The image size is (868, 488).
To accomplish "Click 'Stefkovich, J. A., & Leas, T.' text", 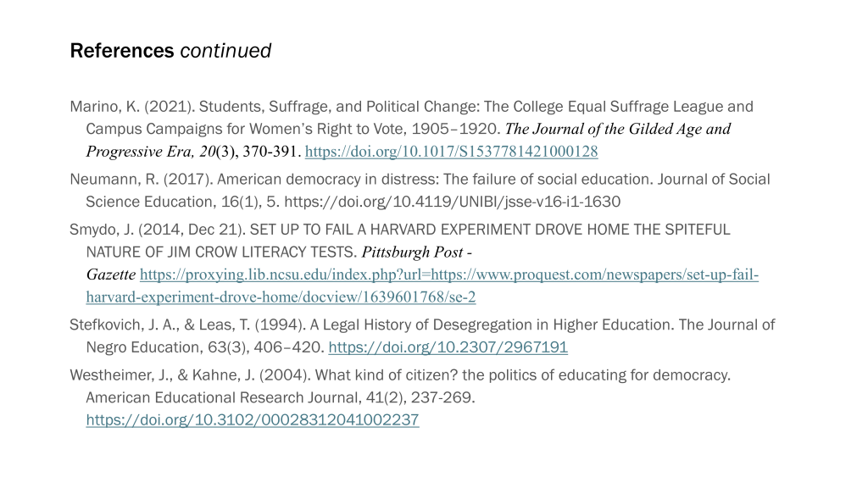I will click(x=161, y=324).
